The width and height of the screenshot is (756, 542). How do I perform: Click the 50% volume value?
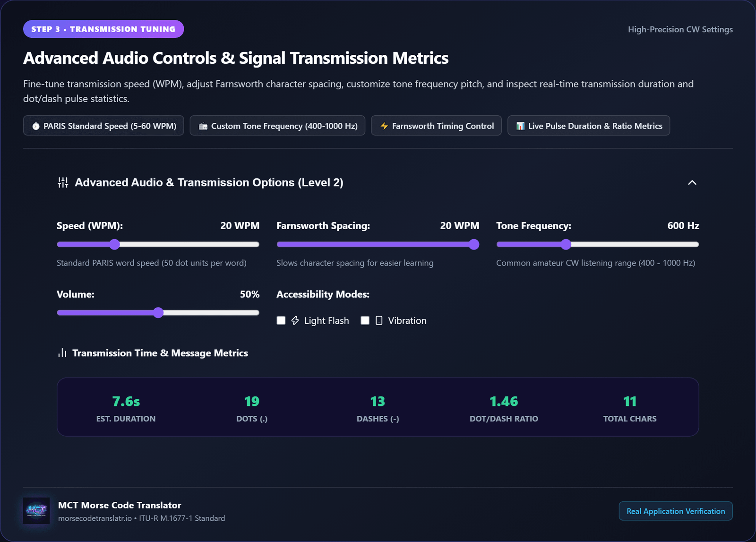249,294
